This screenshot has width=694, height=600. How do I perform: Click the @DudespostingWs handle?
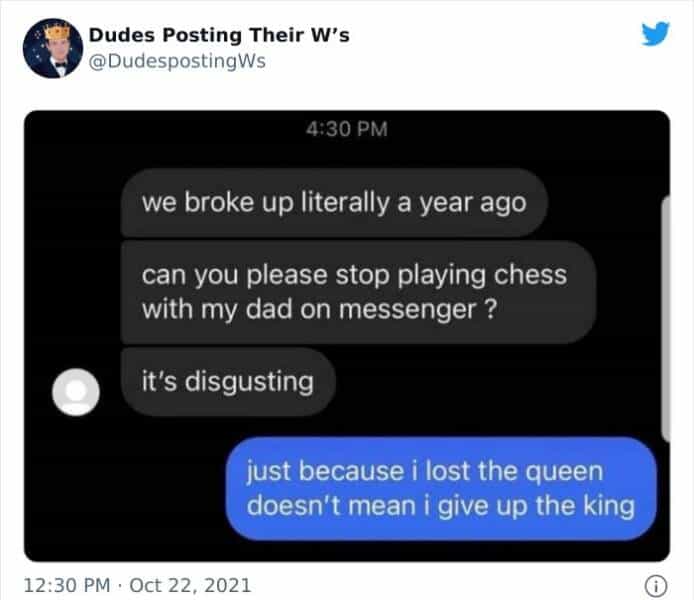click(x=177, y=61)
